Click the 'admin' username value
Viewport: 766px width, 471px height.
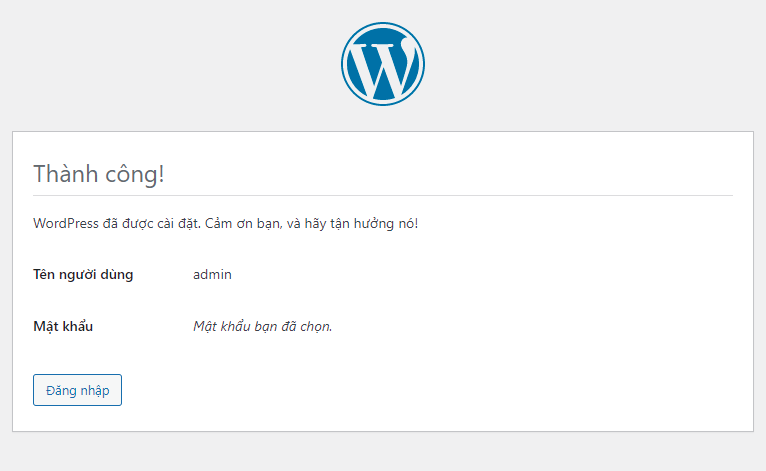(212, 275)
